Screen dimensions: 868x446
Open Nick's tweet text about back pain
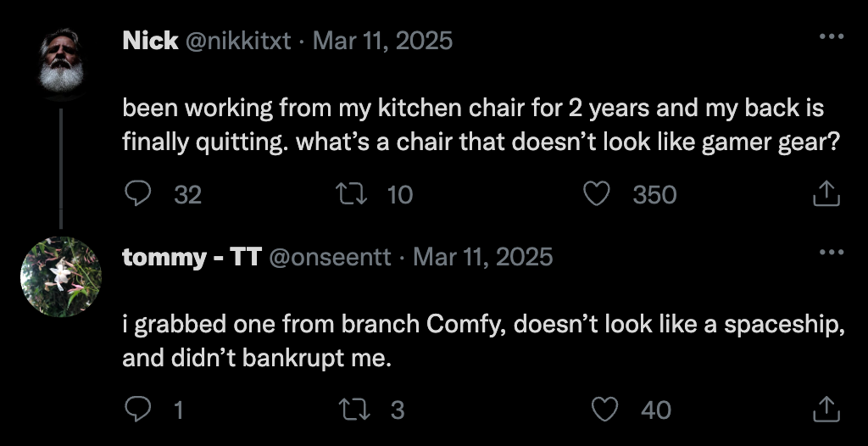coord(473,125)
